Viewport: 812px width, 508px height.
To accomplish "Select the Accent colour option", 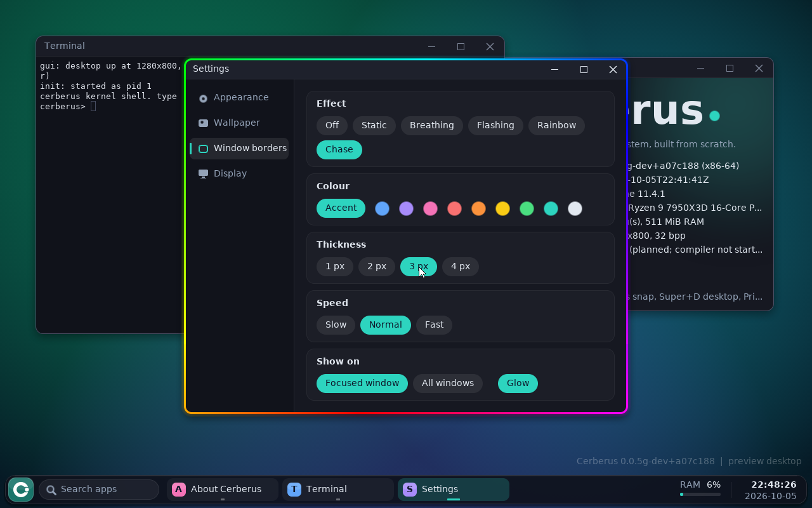I will [x=341, y=208].
